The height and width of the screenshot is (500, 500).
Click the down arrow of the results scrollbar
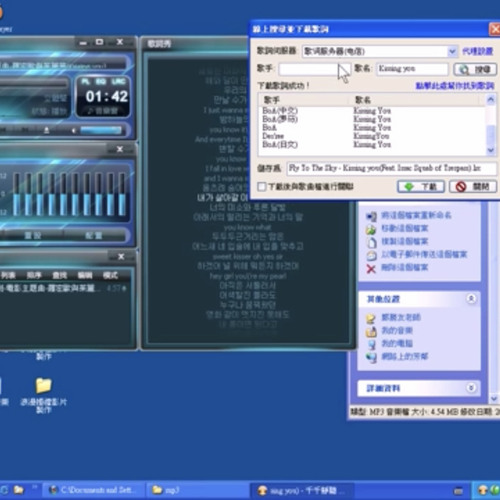pyautogui.click(x=491, y=150)
